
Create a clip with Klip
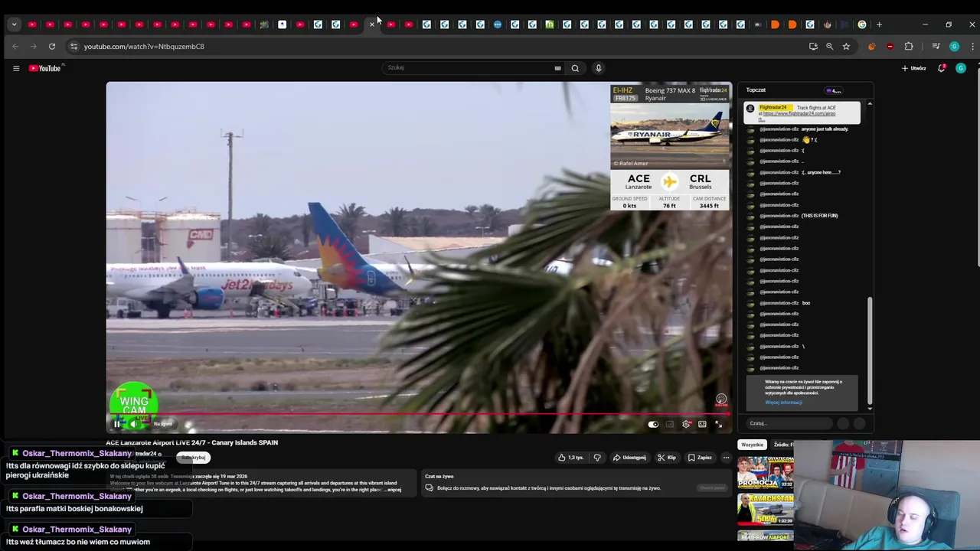tap(667, 458)
